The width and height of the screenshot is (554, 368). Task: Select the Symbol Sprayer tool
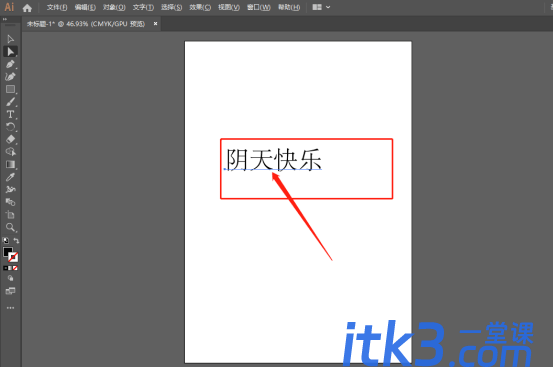(10, 190)
